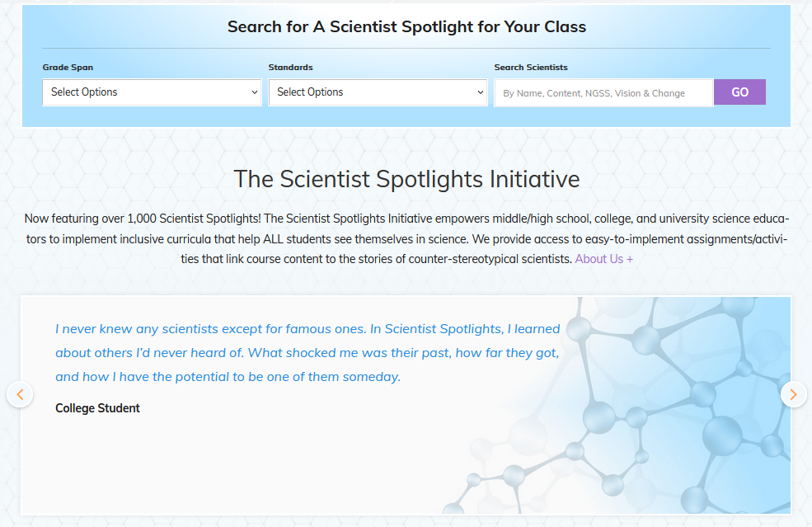The image size is (812, 527).
Task: Click the "College Student" attribution
Action: pyautogui.click(x=97, y=408)
